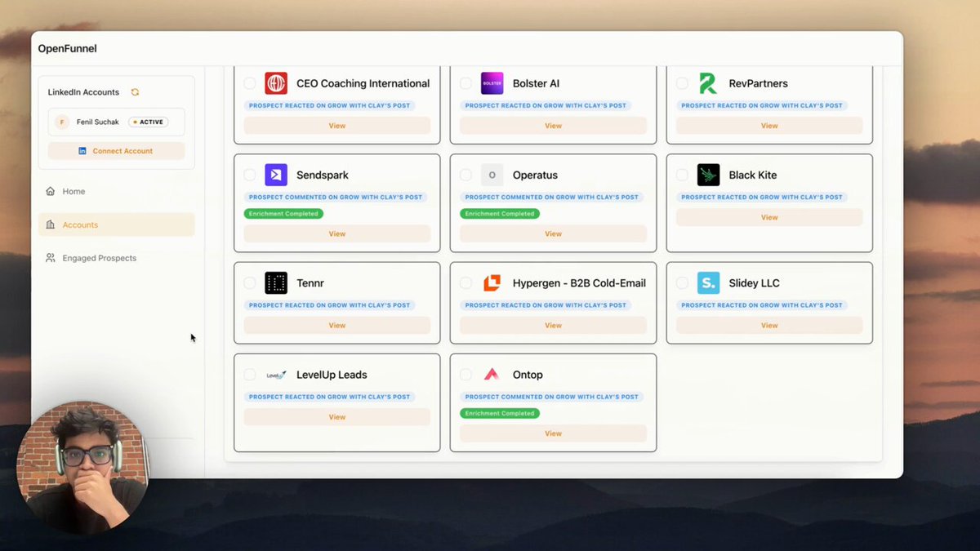Click the Black Kite logo icon
Image resolution: width=980 pixels, height=551 pixels.
708,175
